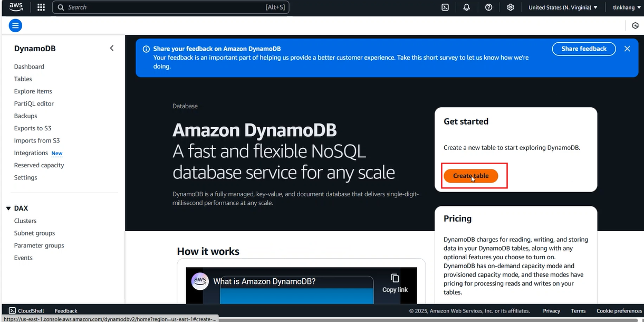The width and height of the screenshot is (644, 322).
Task: Open the settings gear icon
Action: pos(510,7)
